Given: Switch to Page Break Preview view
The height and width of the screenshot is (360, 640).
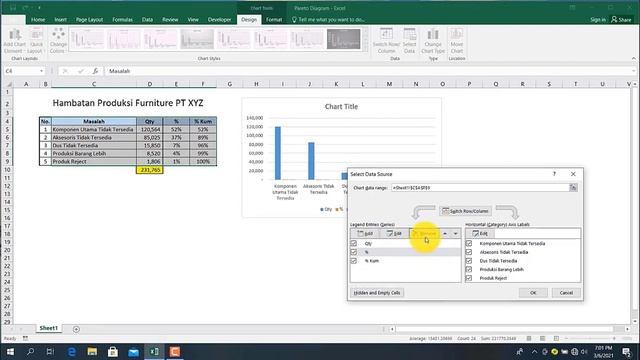Looking at the screenshot, I should pos(556,338).
